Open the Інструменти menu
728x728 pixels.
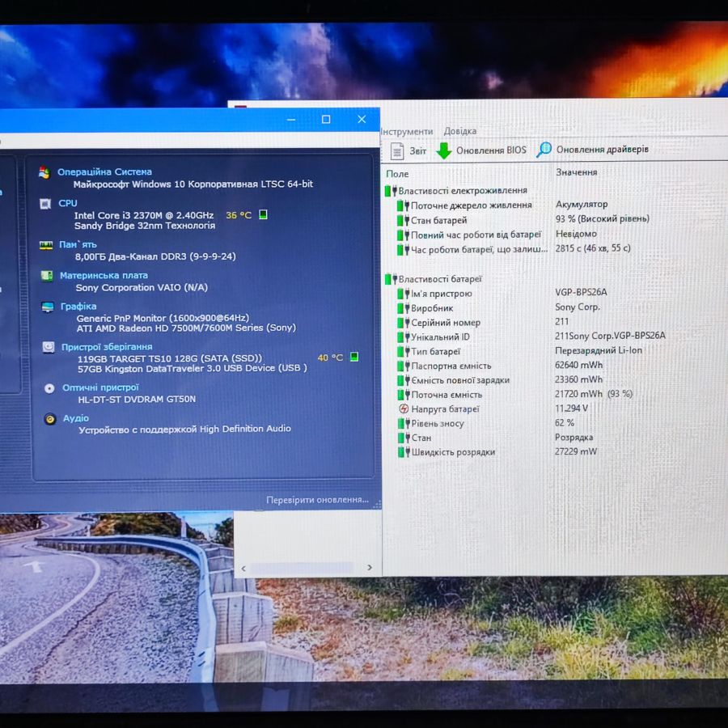(407, 131)
